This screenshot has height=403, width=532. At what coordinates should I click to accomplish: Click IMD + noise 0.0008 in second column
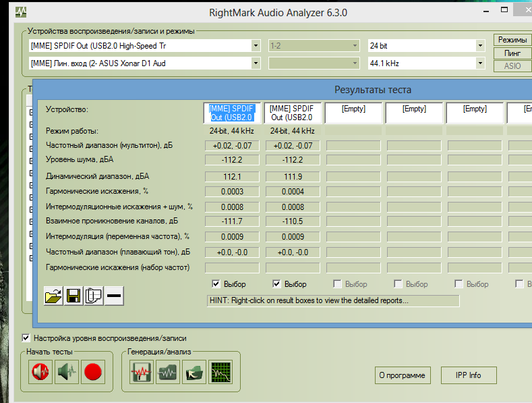(x=293, y=207)
